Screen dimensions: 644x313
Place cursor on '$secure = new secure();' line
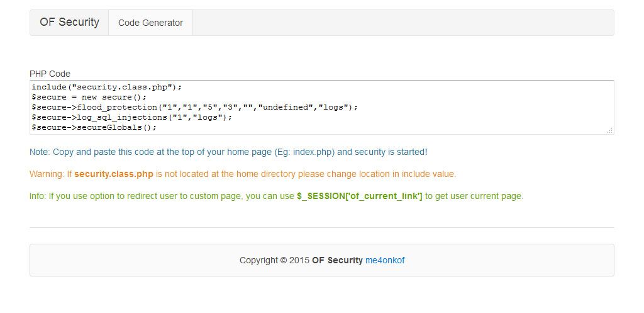[x=89, y=97]
